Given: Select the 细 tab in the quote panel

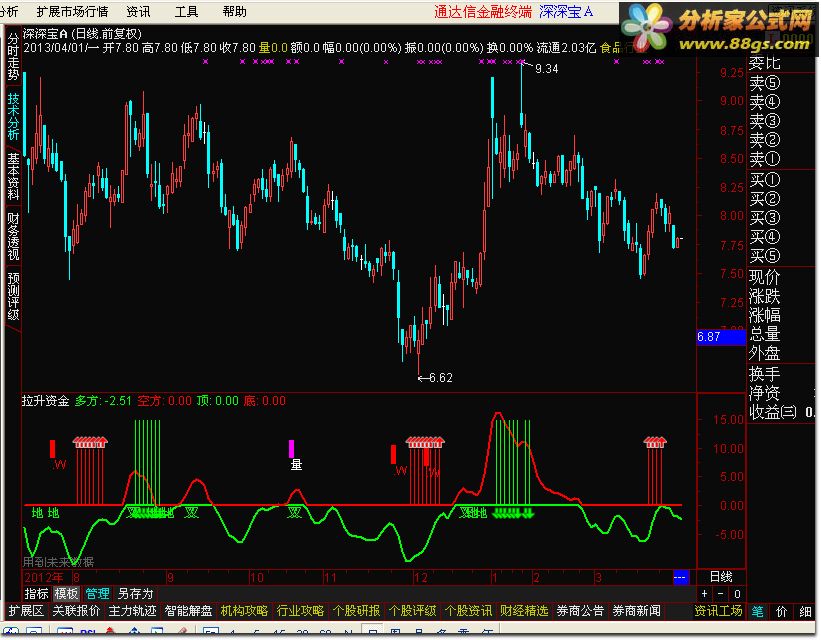Looking at the screenshot, I should click(x=805, y=611).
